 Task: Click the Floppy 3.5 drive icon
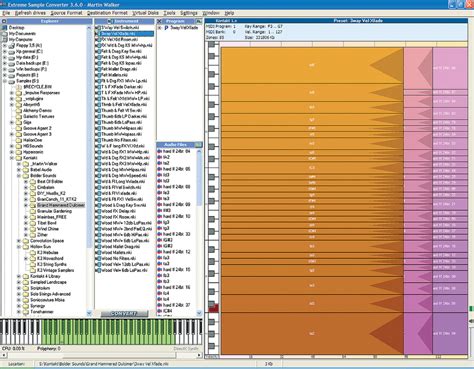12,46
